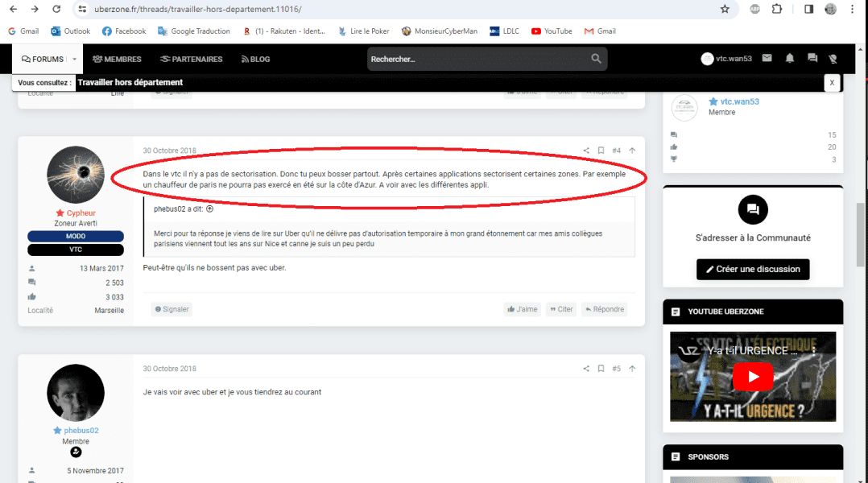Screen dimensions: 868x483
Task: Click sidebar vtc.wan53 avatar
Action: point(684,107)
